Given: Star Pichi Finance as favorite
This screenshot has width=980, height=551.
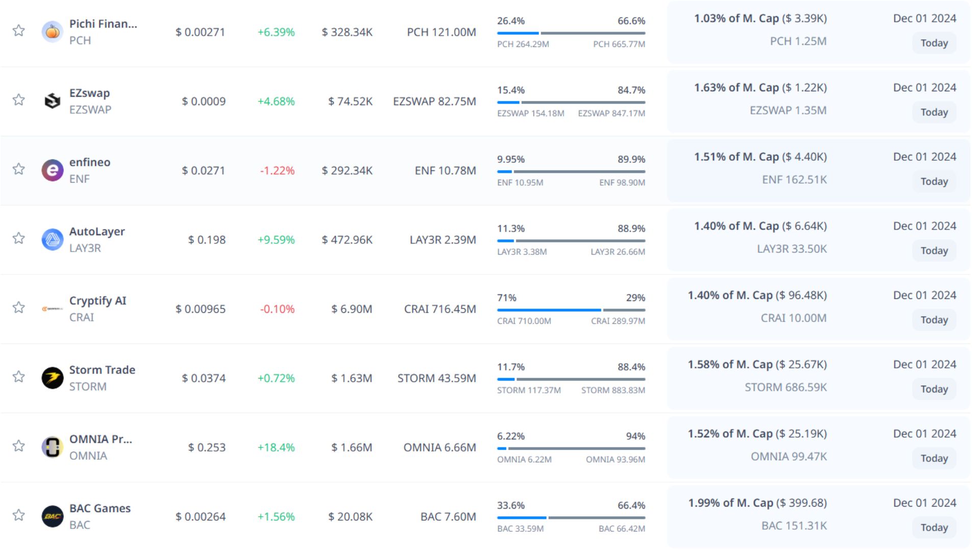Looking at the screenshot, I should (x=19, y=31).
